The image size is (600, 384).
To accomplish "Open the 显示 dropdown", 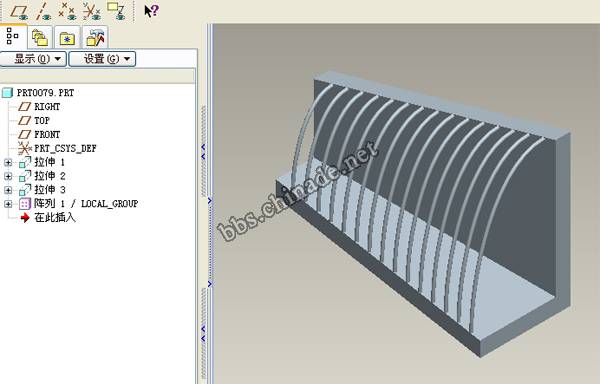I will pos(33,59).
